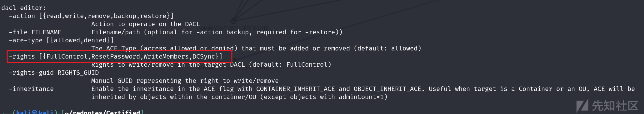Click the -inheritance option text
Screen dimensions: 644x114
point(31,89)
